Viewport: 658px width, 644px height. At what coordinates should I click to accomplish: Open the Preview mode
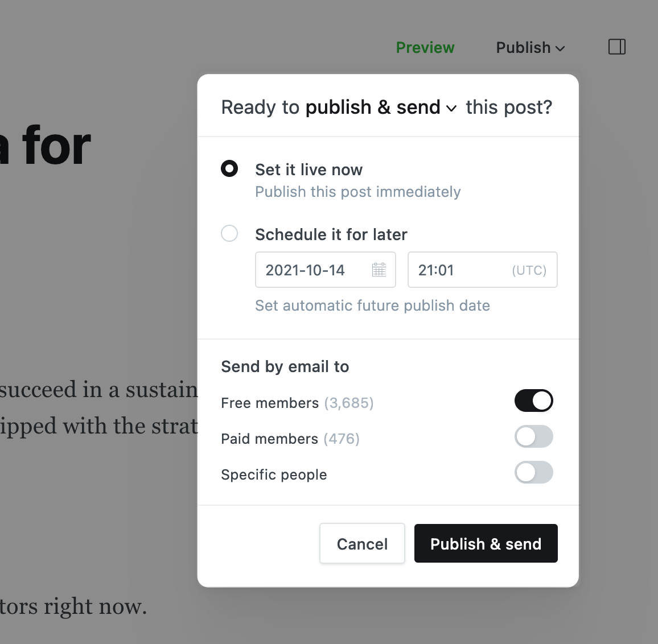pos(425,48)
